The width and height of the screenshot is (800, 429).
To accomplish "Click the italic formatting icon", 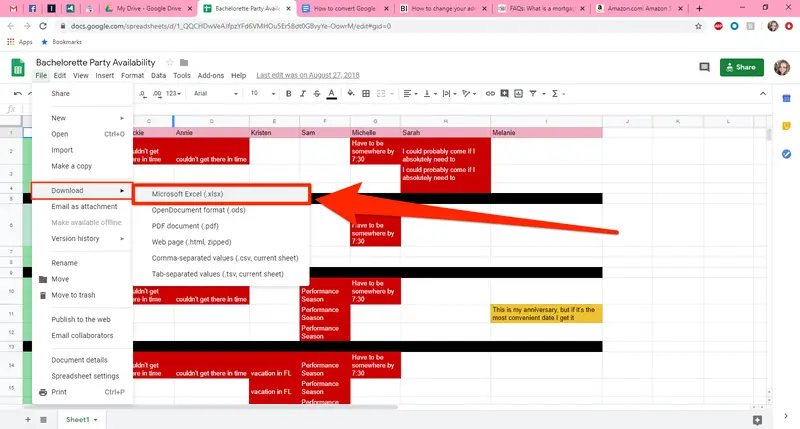I will [303, 93].
